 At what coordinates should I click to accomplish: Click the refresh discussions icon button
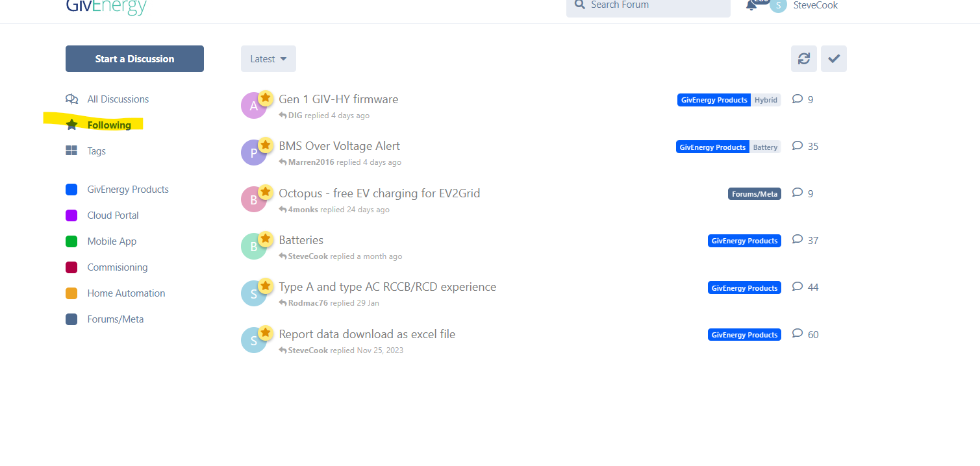pyautogui.click(x=804, y=59)
